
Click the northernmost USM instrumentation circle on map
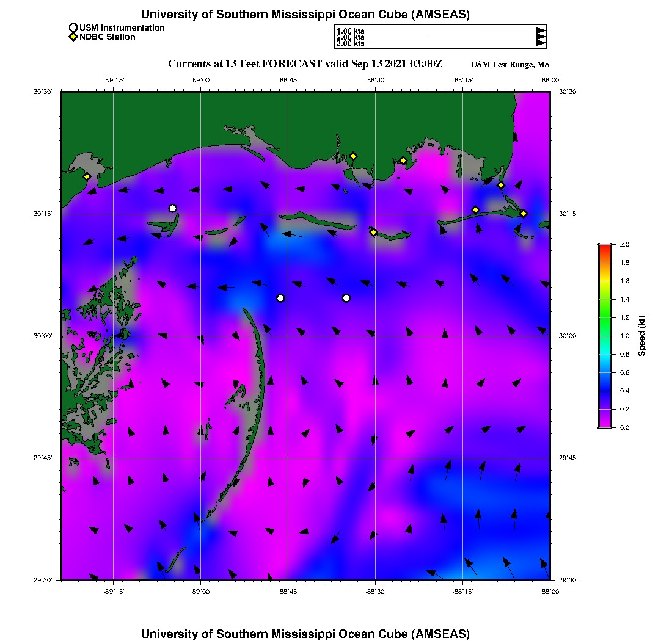click(x=173, y=208)
